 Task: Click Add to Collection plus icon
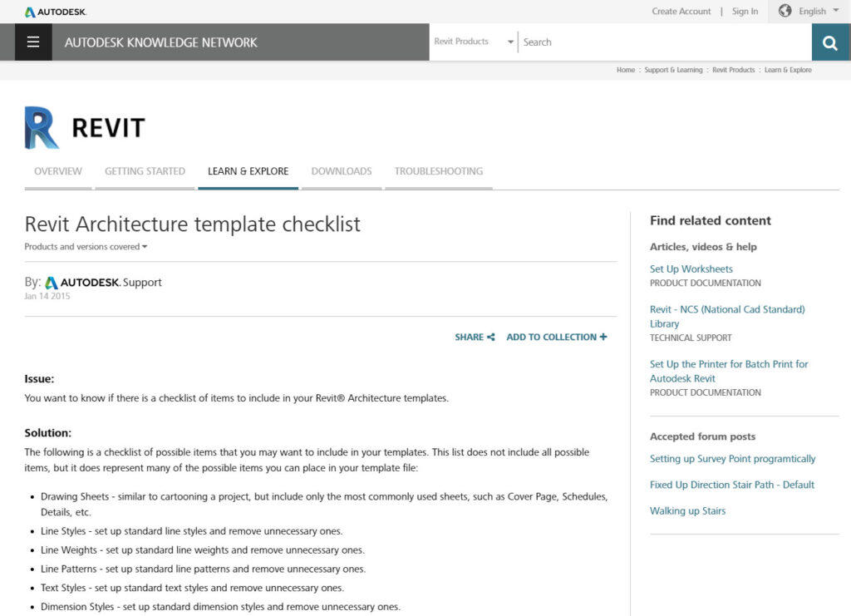[x=603, y=337]
